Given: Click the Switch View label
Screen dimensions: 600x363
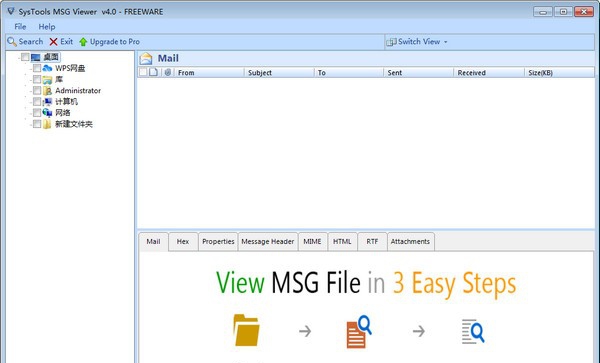Looking at the screenshot, I should pos(419,42).
